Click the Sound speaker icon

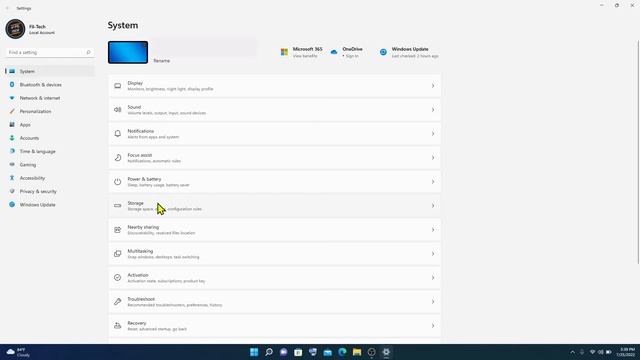pos(118,110)
